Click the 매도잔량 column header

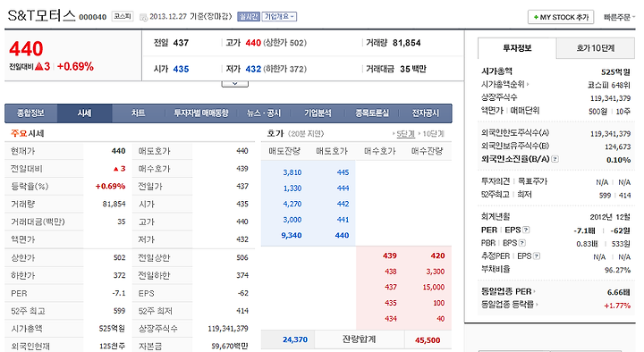coord(284,151)
